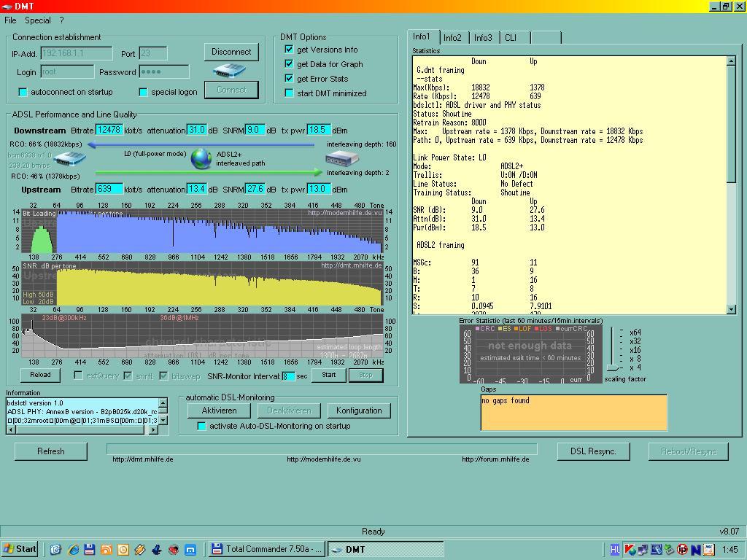The height and width of the screenshot is (560, 747).
Task: Click the HU language indicator in tray
Action: 615,550
